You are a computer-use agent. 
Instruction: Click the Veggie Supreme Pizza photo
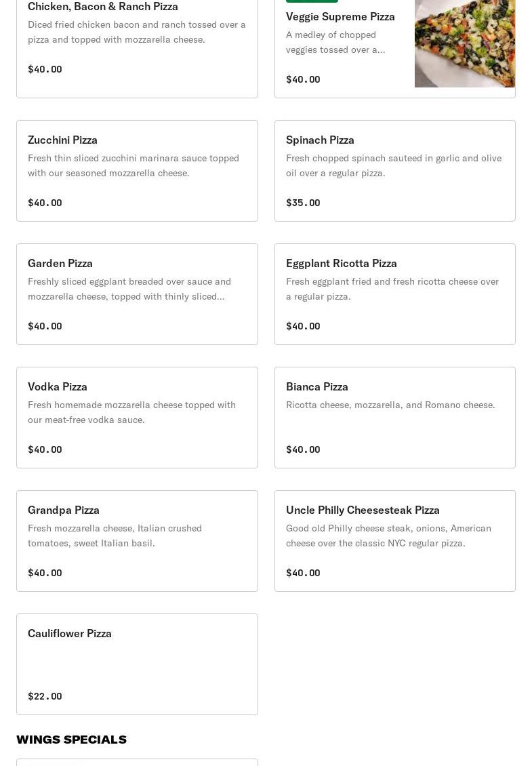(464, 43)
